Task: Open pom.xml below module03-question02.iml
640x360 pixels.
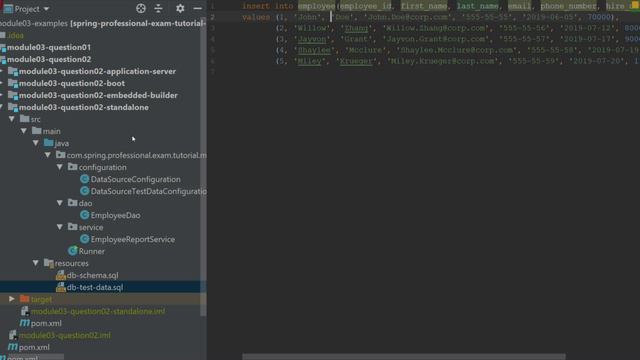Action: click(34, 347)
